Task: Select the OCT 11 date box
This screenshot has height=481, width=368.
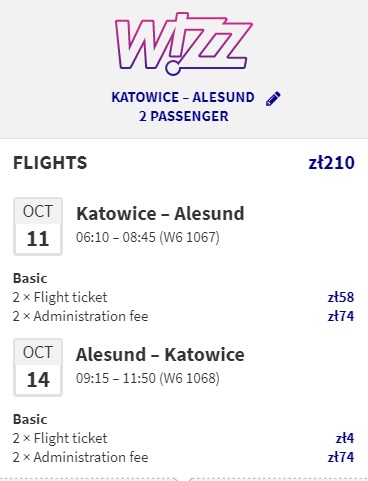Action: point(38,226)
